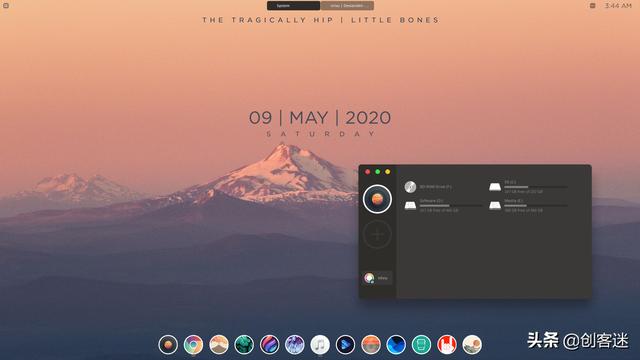The width and height of the screenshot is (640, 360).
Task: Open the green leafy dock icon
Action: [x=244, y=344]
